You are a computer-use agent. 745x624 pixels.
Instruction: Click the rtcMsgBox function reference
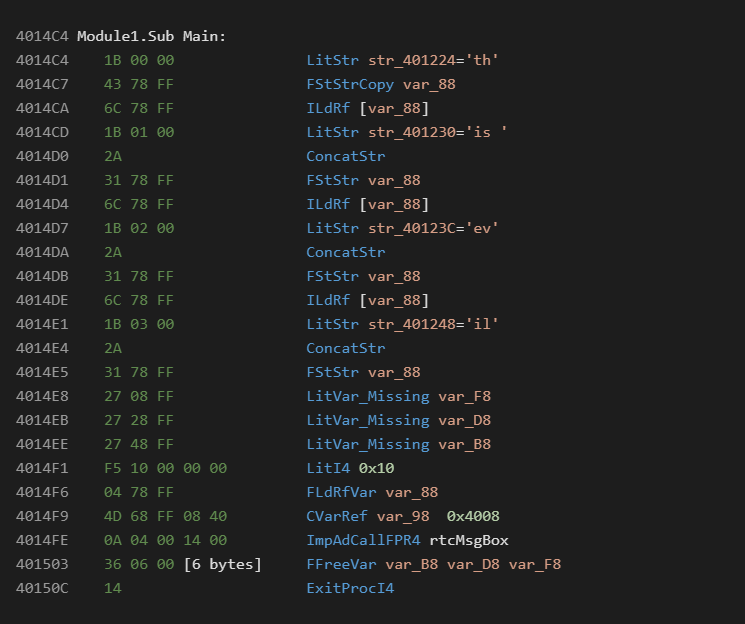[469, 540]
